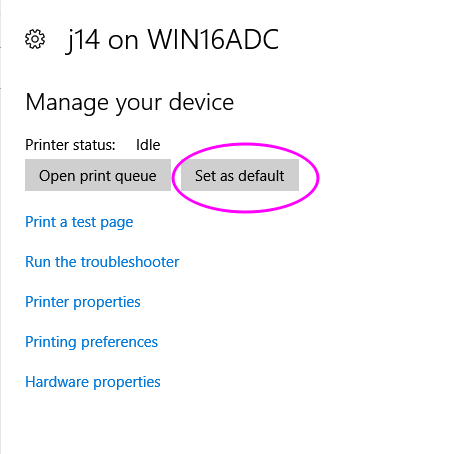Run the troubleshooter

[102, 262]
